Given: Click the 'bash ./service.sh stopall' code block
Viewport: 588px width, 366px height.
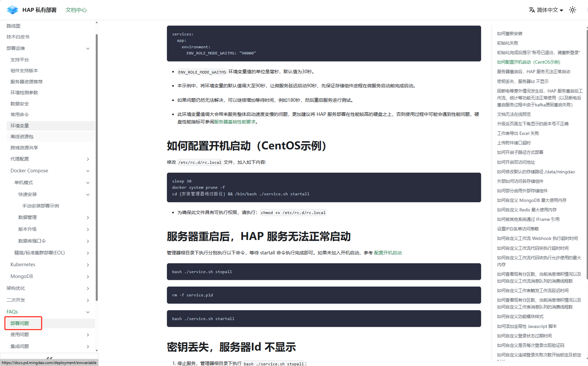Looking at the screenshot, I should click(x=324, y=272).
